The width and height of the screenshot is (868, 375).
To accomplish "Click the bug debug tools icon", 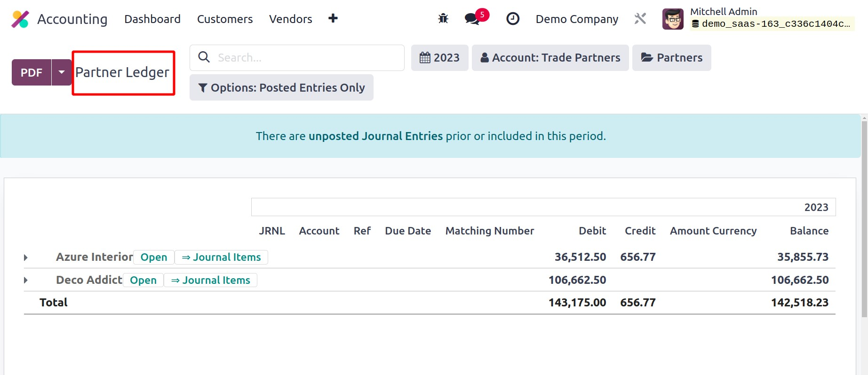I will [443, 19].
